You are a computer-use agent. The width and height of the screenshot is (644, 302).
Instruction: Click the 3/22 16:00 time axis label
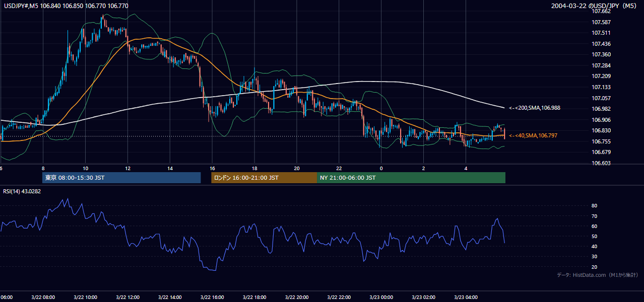(x=212, y=297)
